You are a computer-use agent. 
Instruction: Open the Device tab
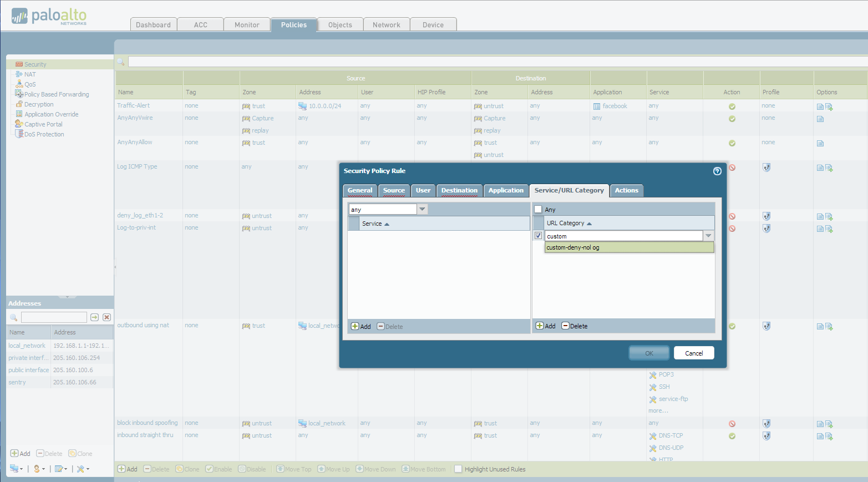pos(433,24)
